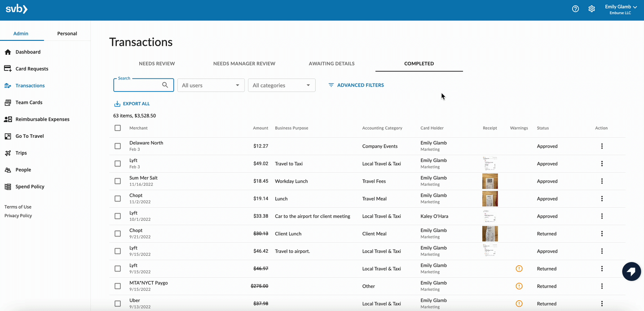Image resolution: width=644 pixels, height=311 pixels.
Task: Open receipt thumbnail for Chopt $19.14
Action: [x=490, y=199]
